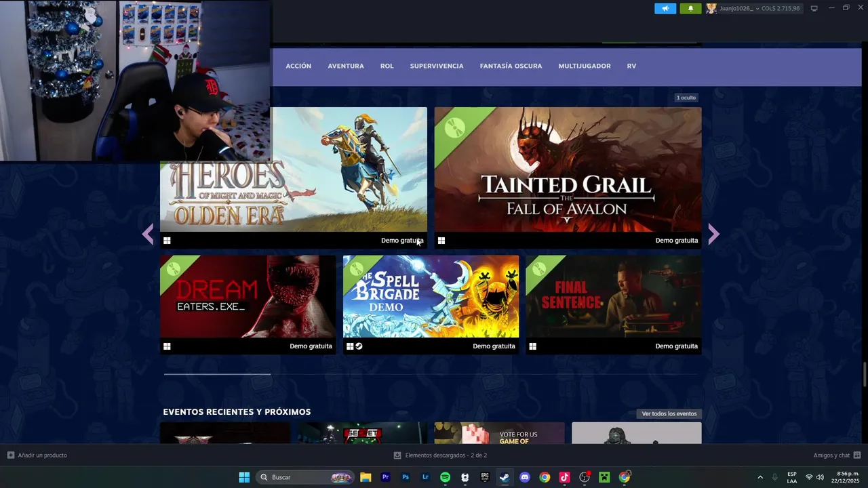Click Windows icon under Tainted Grail
The width and height of the screenshot is (868, 488).
[x=441, y=241]
